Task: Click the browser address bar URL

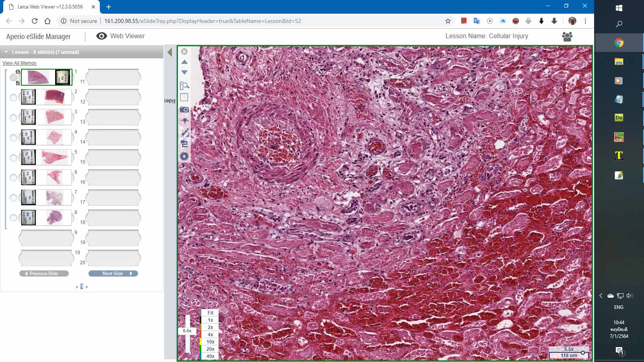Action: point(202,21)
